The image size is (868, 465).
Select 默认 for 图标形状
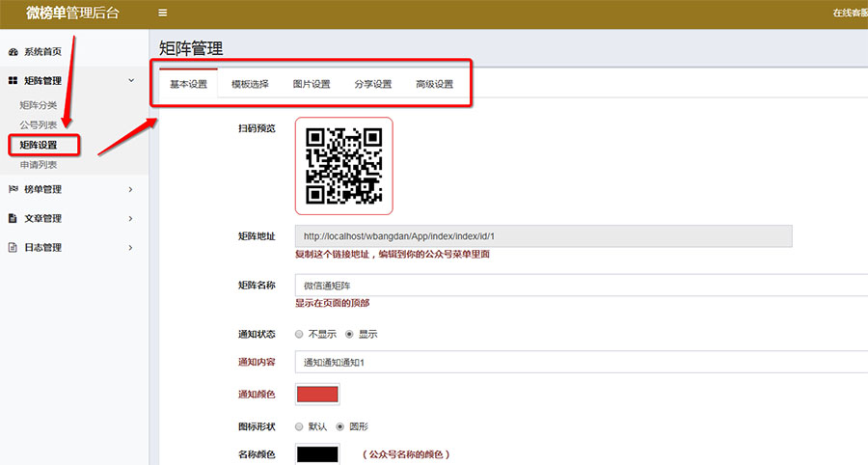(x=299, y=426)
